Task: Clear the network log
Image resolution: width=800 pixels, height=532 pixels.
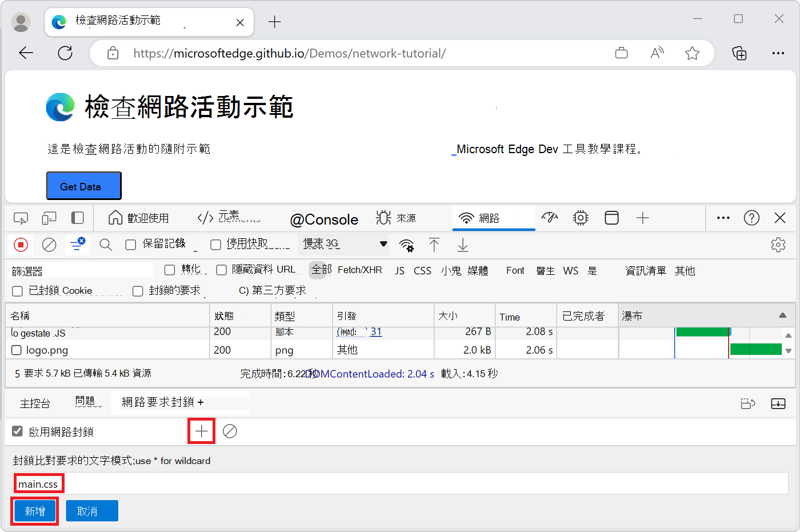Action: tap(49, 245)
